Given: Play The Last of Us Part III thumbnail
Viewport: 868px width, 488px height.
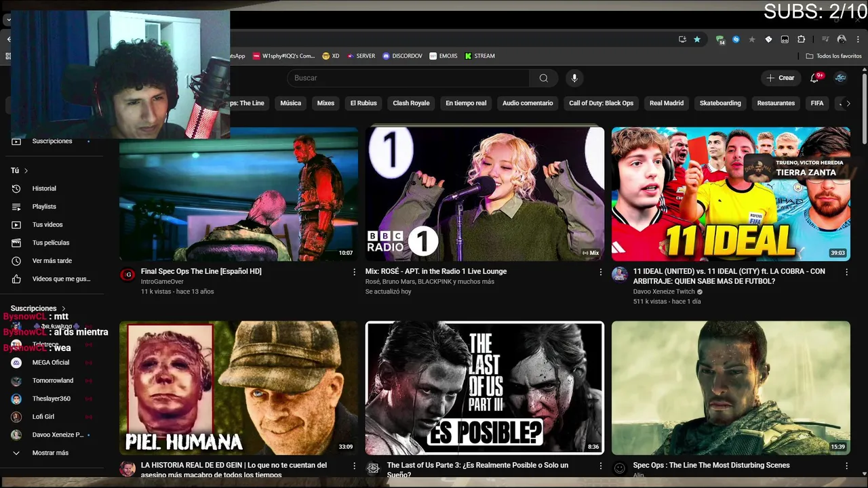Looking at the screenshot, I should 484,388.
